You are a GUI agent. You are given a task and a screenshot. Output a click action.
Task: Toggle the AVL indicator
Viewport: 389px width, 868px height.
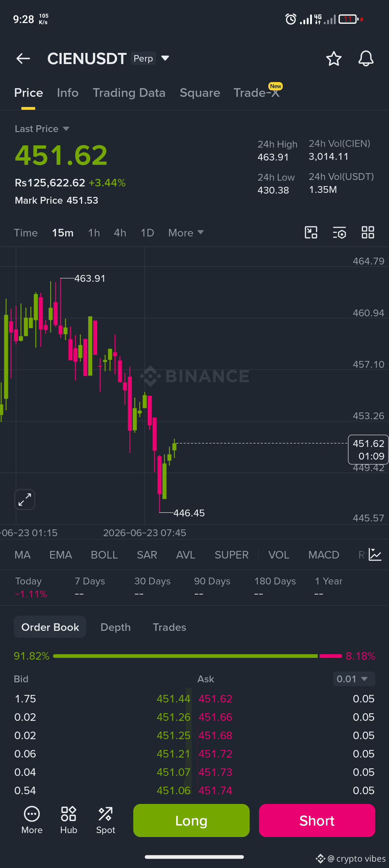[185, 555]
